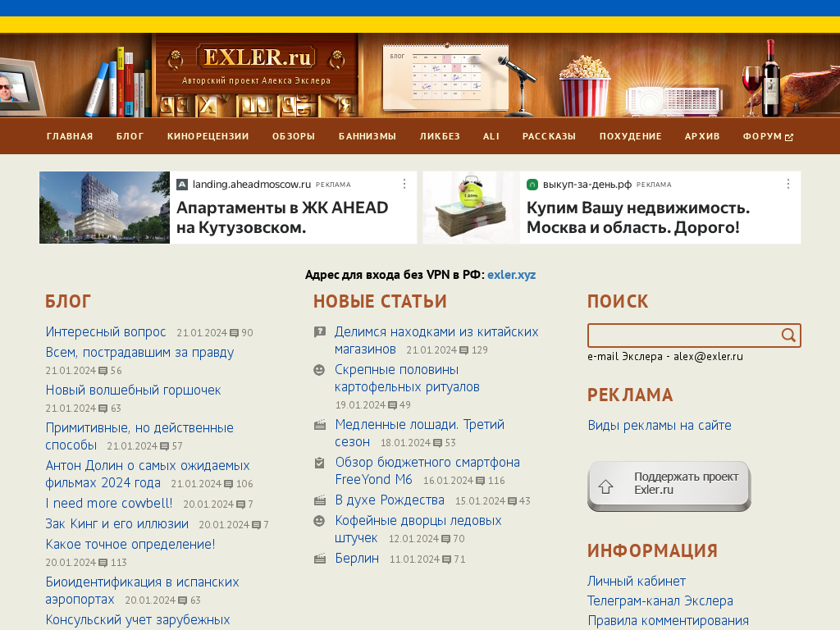
Task: Open post I need more cowbell!
Action: 109,504
